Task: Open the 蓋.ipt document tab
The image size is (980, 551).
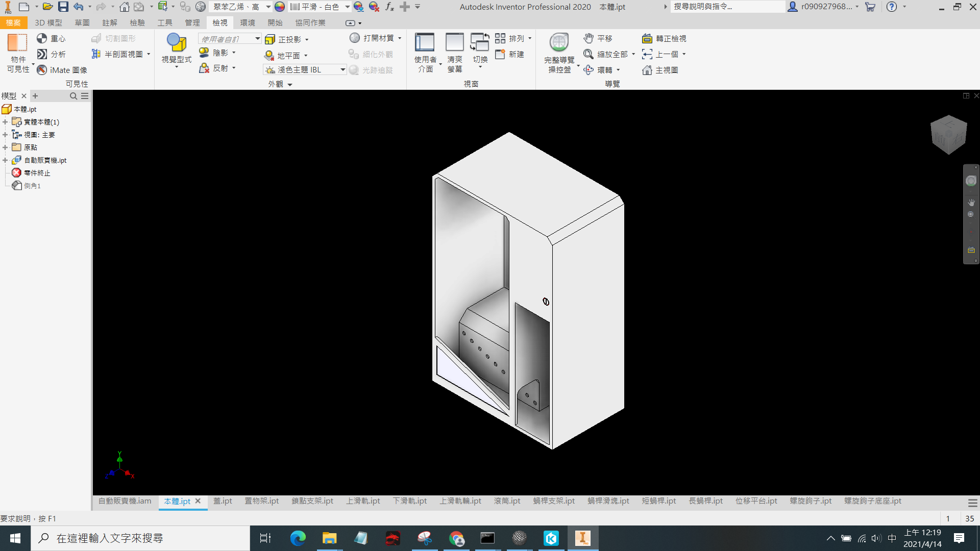Action: [223, 502]
